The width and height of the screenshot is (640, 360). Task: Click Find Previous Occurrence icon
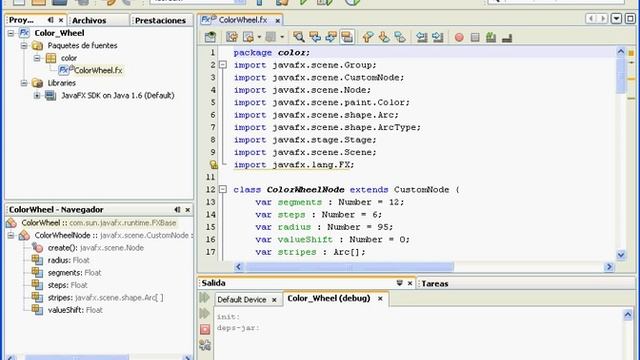(315, 37)
